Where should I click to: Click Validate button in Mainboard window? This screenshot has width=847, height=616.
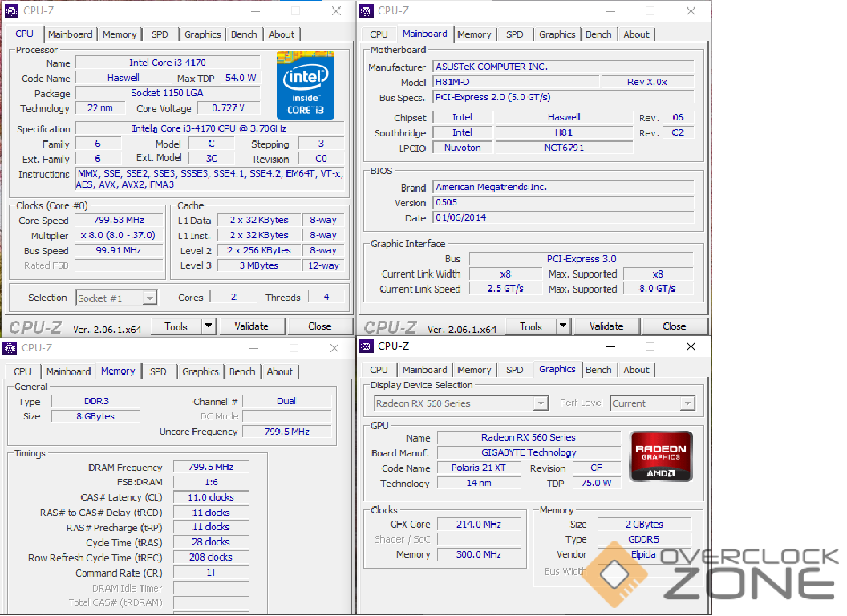[x=606, y=326]
